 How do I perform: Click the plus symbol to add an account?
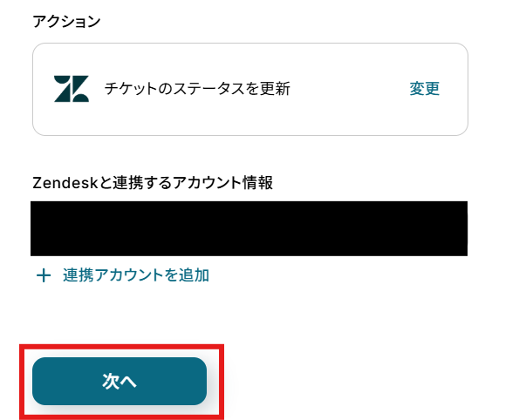click(x=44, y=276)
